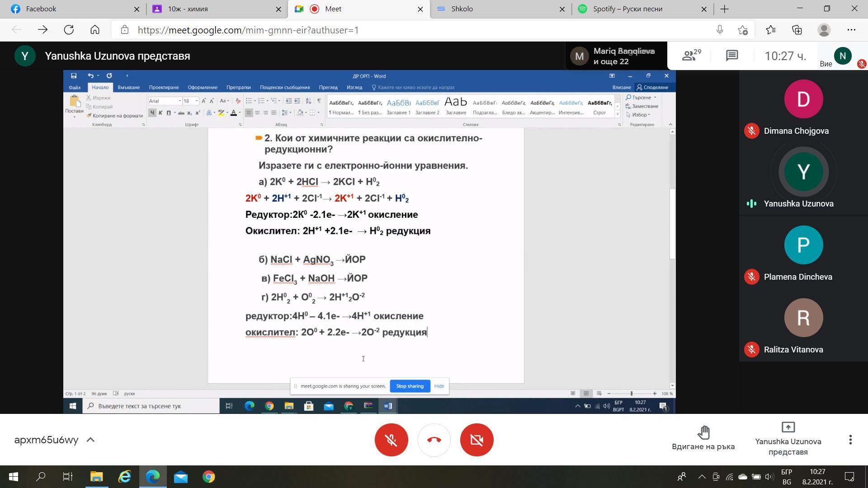Toggle the camera off button
This screenshot has height=488, width=868.
[476, 440]
